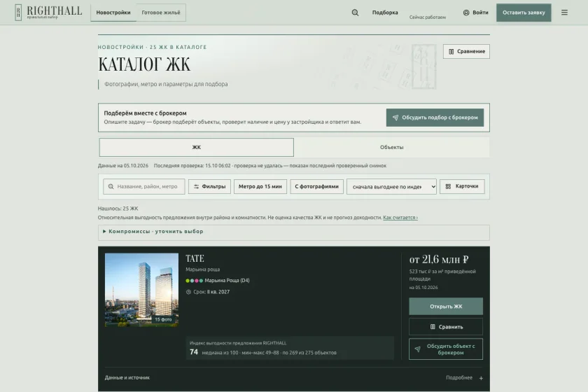588x392 pixels.
Task: Click the clock icon beside Срок
Action: pyautogui.click(x=188, y=292)
